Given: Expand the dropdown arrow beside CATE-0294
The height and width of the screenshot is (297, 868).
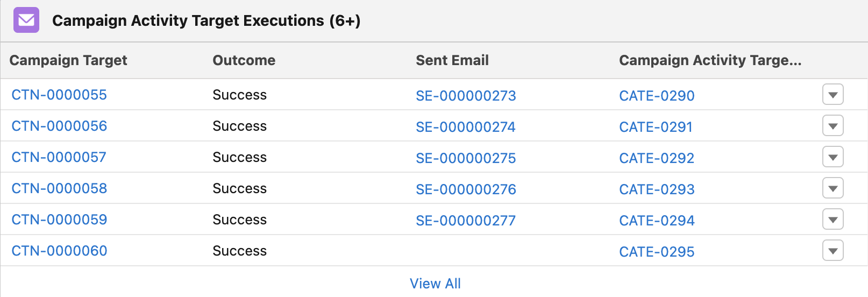Looking at the screenshot, I should 833,220.
